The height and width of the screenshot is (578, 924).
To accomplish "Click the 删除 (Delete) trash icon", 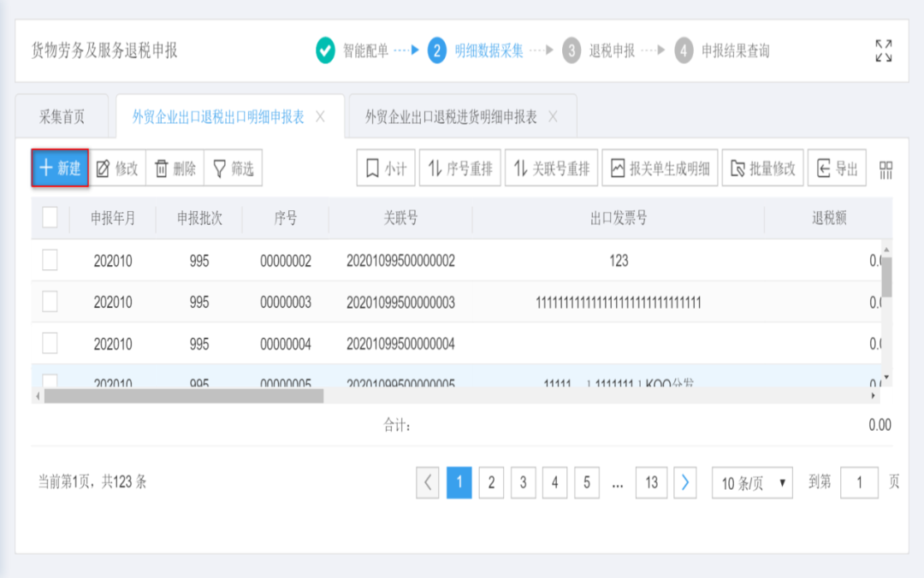I will point(160,168).
